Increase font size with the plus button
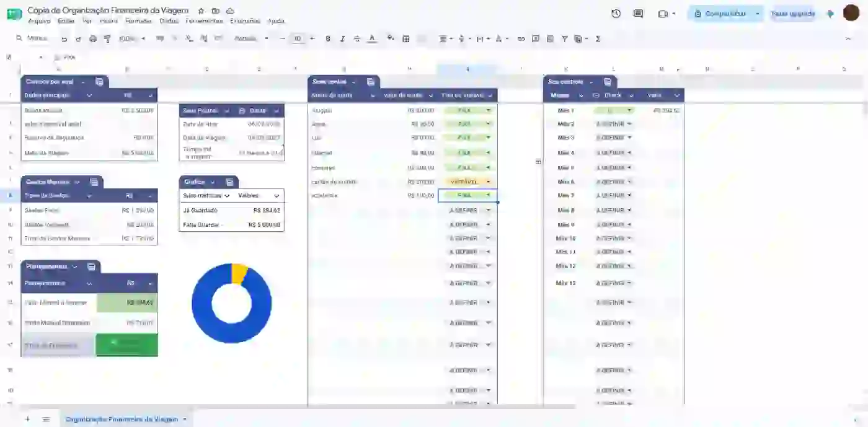Image resolution: width=868 pixels, height=427 pixels. coord(312,38)
